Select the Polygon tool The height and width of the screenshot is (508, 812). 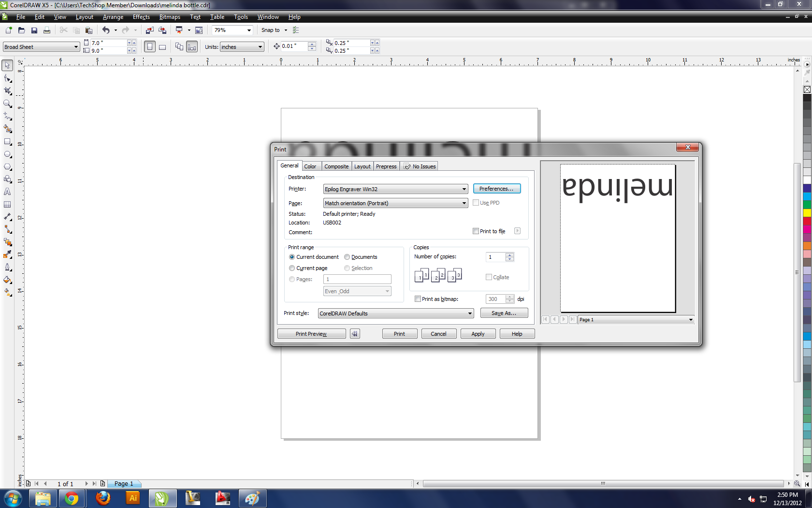tap(7, 167)
